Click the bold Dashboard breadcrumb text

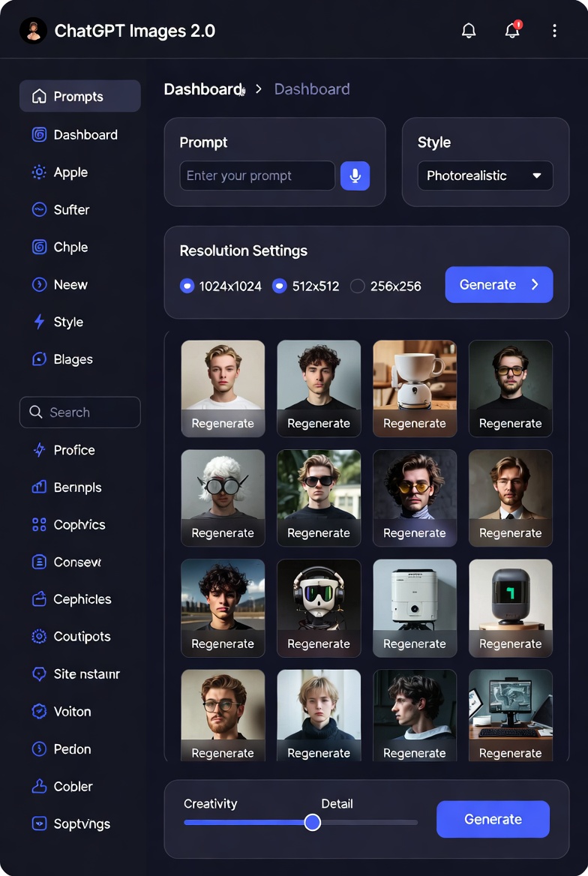pos(203,89)
